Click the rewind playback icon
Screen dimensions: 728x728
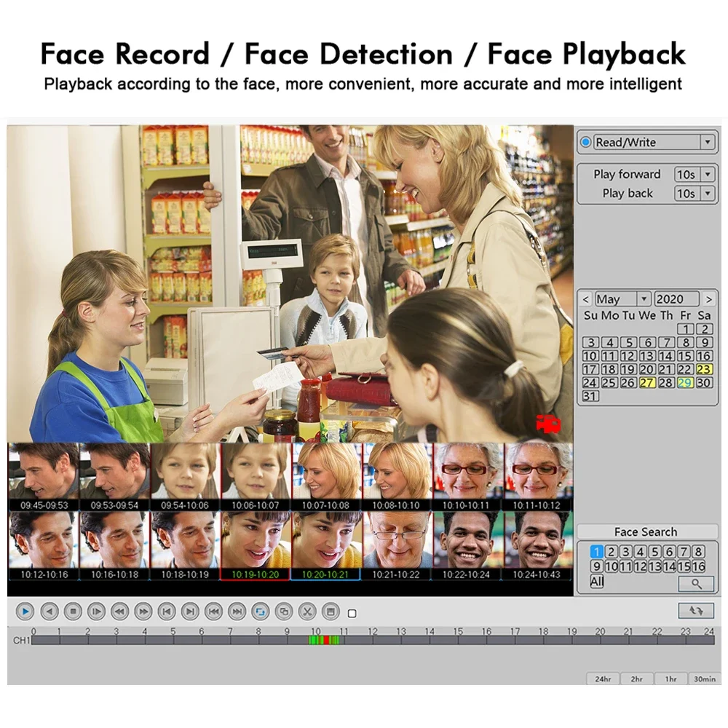(x=119, y=612)
